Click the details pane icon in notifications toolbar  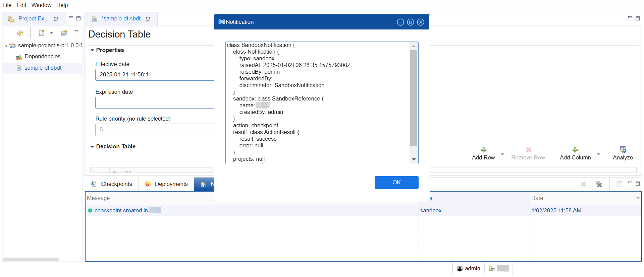tap(620, 184)
